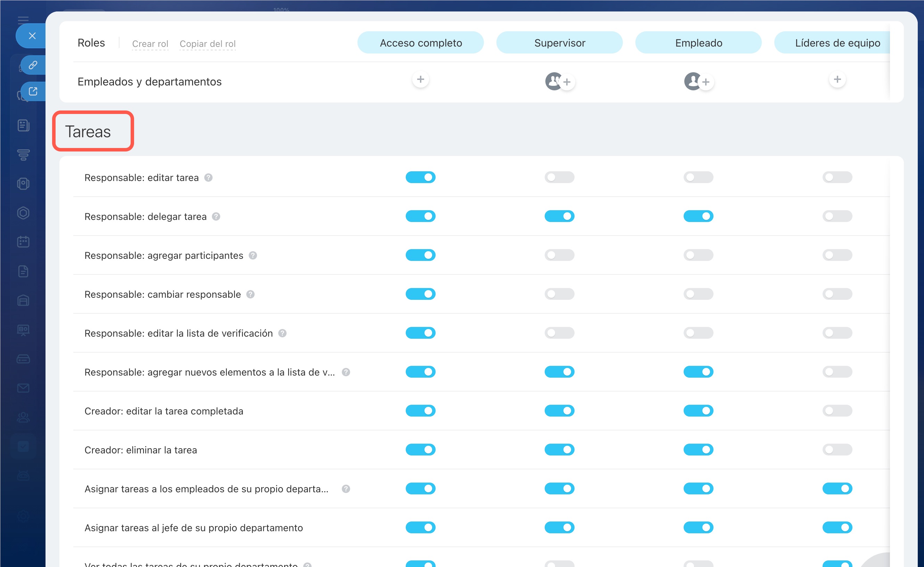Click the feed icon in left sidebar
The image size is (924, 567).
tap(23, 125)
